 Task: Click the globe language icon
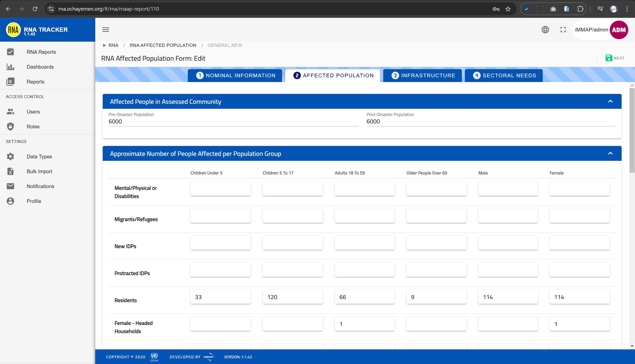[545, 30]
